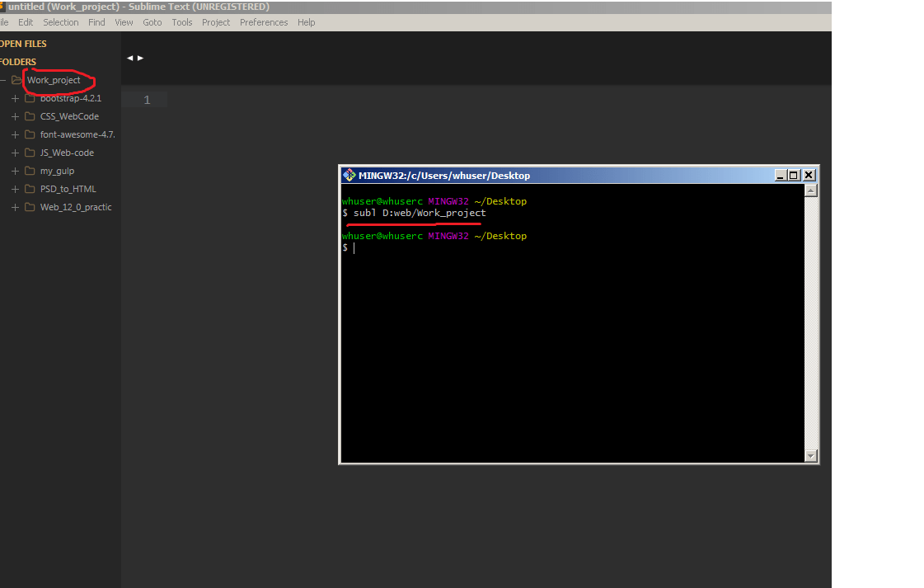Click the Web_12_0_practic folder icon
This screenshot has height=588, width=924.
coord(30,207)
